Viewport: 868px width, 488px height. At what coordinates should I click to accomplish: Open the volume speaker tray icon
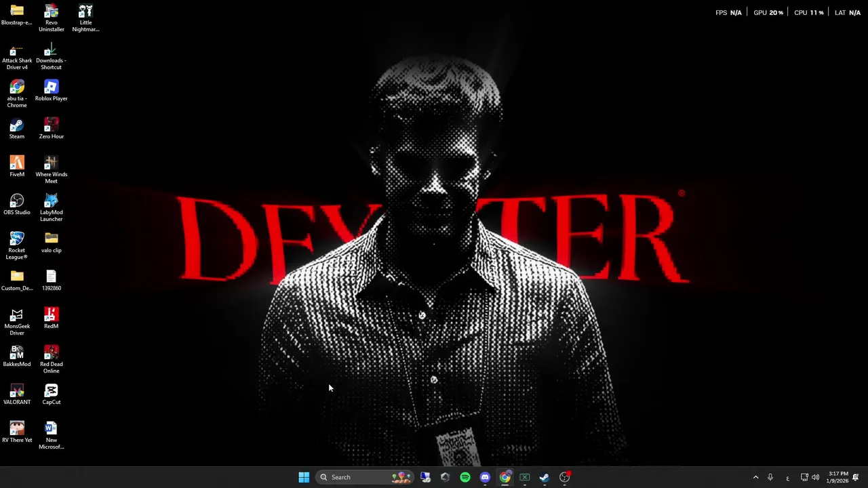click(815, 477)
